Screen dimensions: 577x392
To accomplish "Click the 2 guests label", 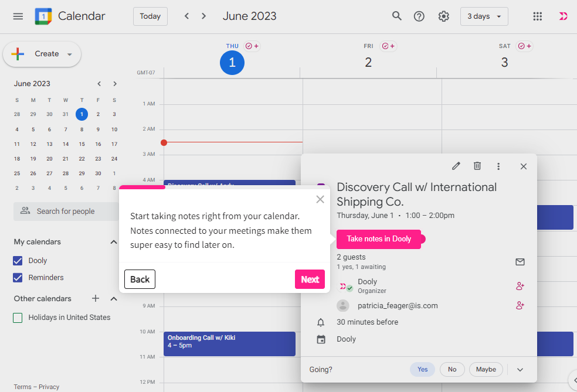I will [351, 257].
